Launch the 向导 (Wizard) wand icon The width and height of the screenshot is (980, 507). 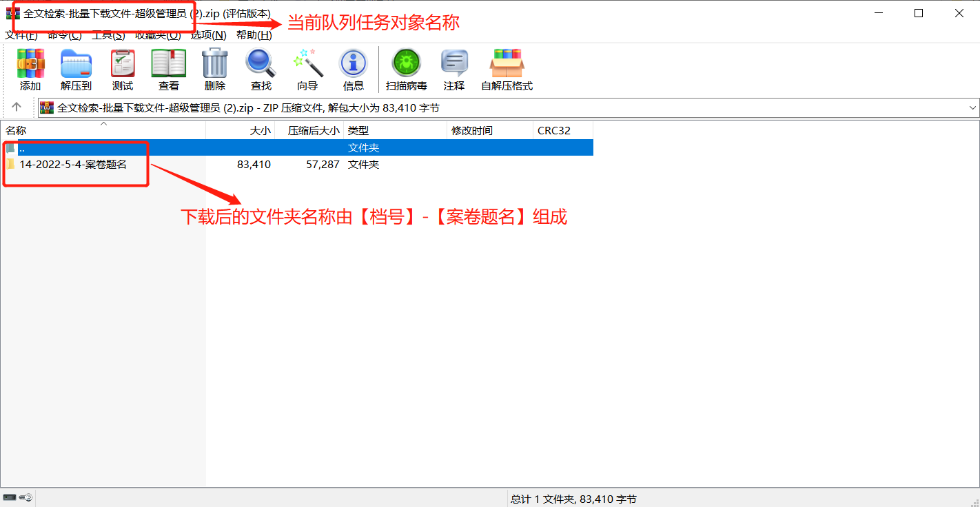(307, 70)
